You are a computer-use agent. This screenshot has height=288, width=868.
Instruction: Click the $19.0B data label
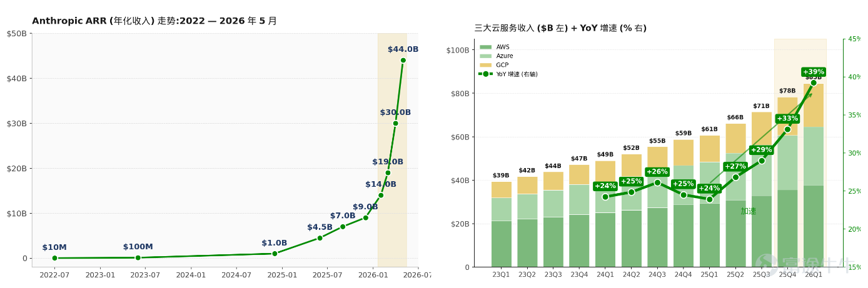point(388,162)
